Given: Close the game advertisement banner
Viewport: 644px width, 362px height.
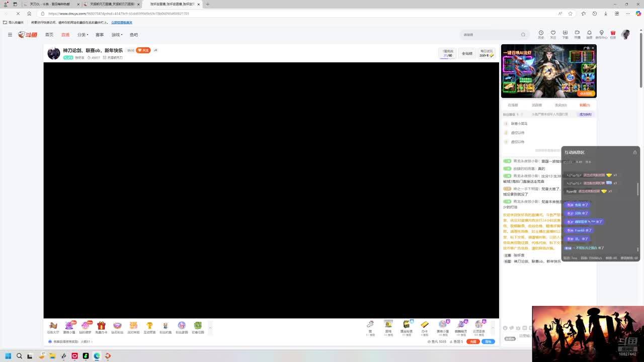Looking at the screenshot, I should click(593, 48).
